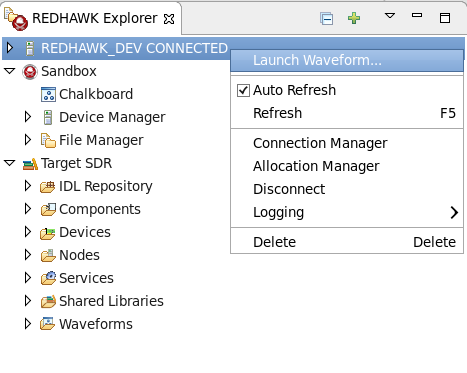Expand the Nodes folder
The image size is (467, 373).
[28, 255]
